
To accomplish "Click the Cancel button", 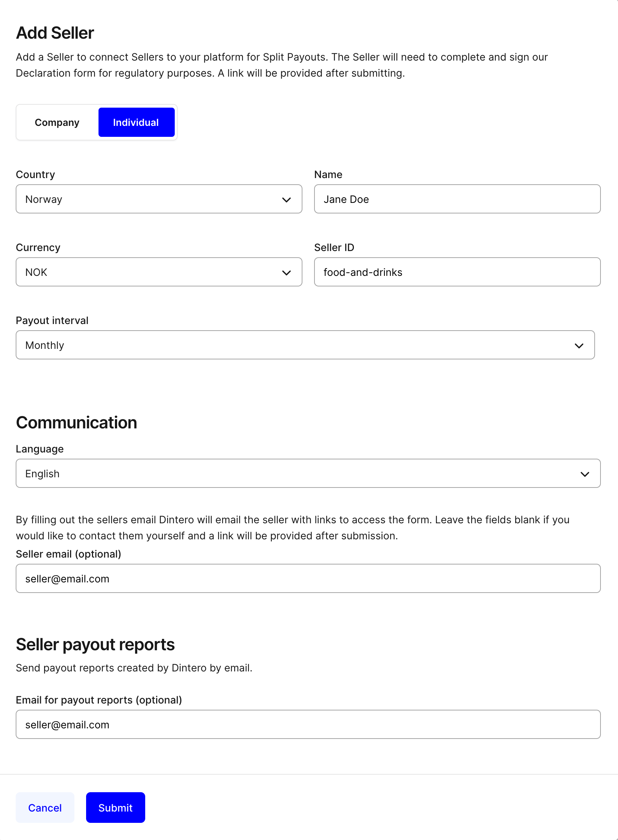I will pos(45,808).
